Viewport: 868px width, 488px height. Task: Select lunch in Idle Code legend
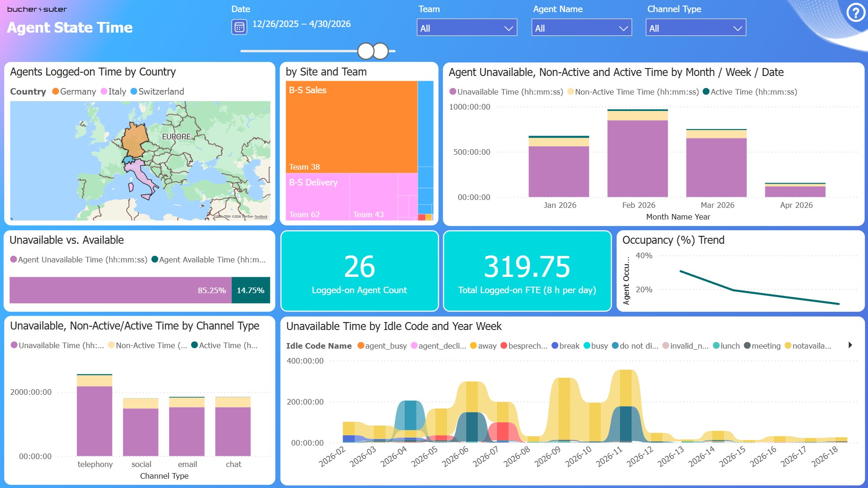click(x=726, y=346)
